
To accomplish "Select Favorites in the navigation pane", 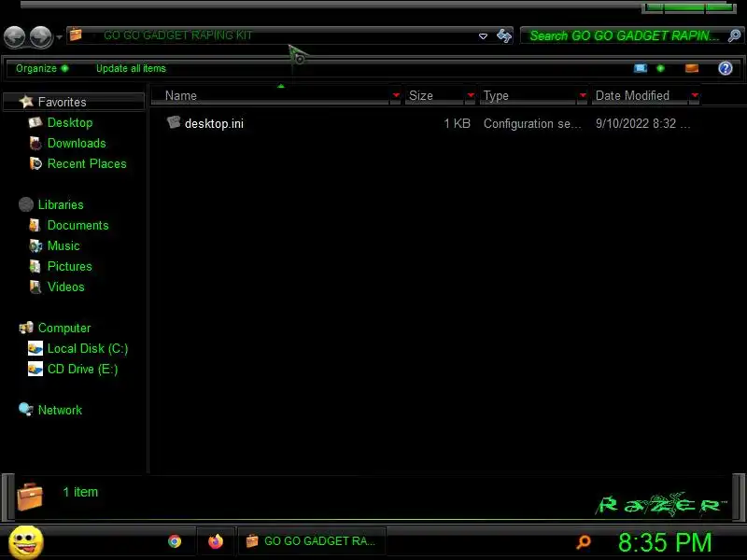I will [62, 102].
